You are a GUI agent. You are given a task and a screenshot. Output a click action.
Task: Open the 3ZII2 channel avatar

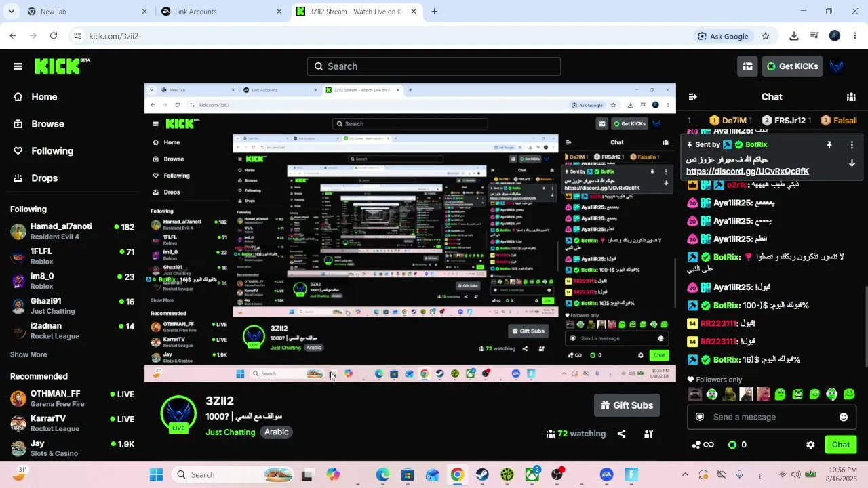(178, 414)
